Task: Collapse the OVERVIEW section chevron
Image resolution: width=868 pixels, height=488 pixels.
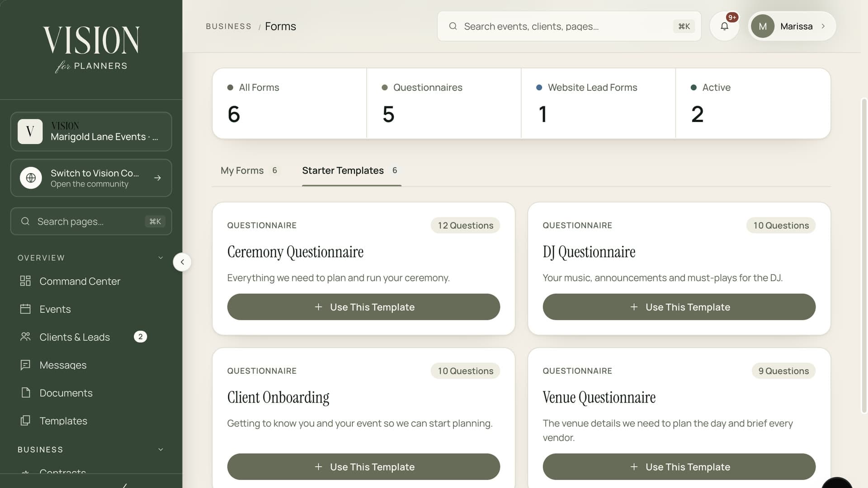Action: [160, 258]
